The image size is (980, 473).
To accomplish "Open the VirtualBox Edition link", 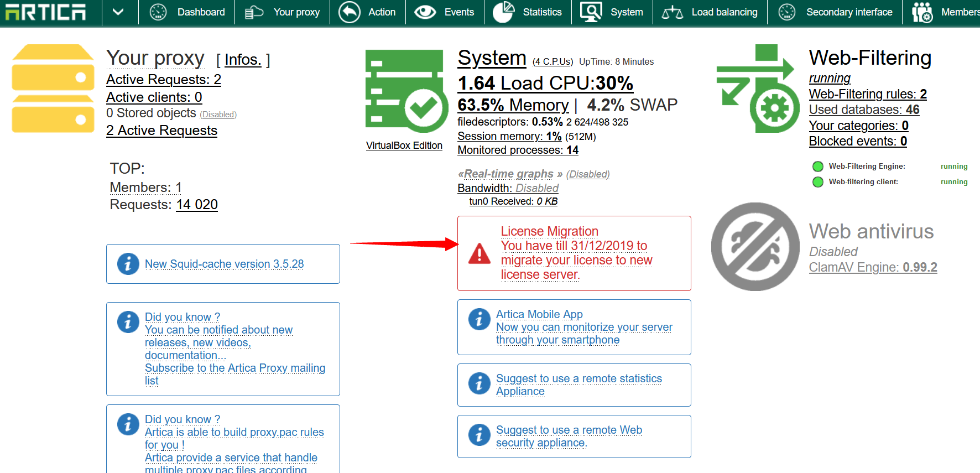I will (x=404, y=145).
